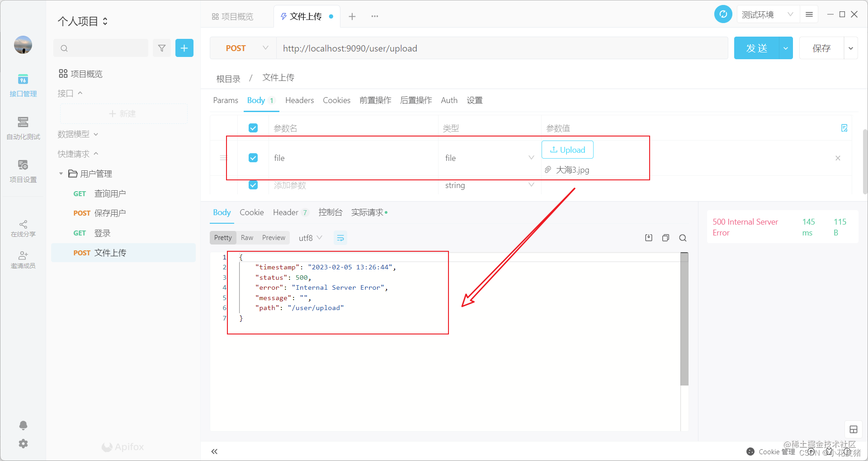Screen dimensions: 868x461
Task: Open the utf8 encoding dropdown
Action: tap(311, 238)
